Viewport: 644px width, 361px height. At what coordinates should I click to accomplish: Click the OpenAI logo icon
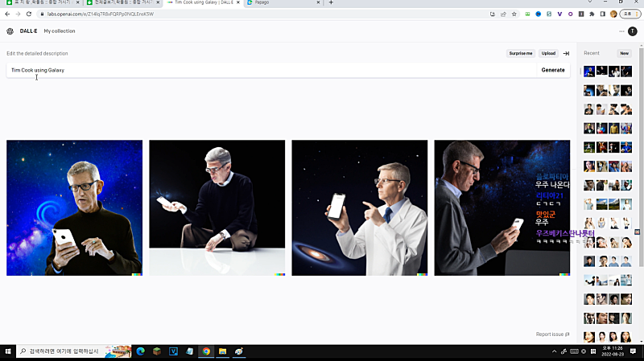click(x=10, y=31)
